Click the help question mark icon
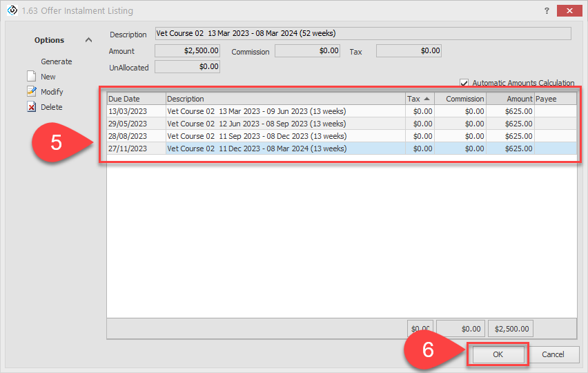 [547, 11]
